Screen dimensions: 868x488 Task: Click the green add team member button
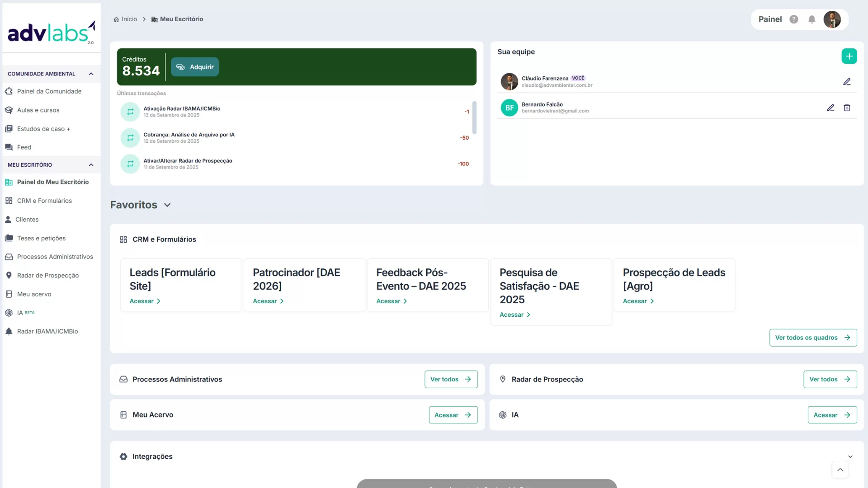pos(849,56)
